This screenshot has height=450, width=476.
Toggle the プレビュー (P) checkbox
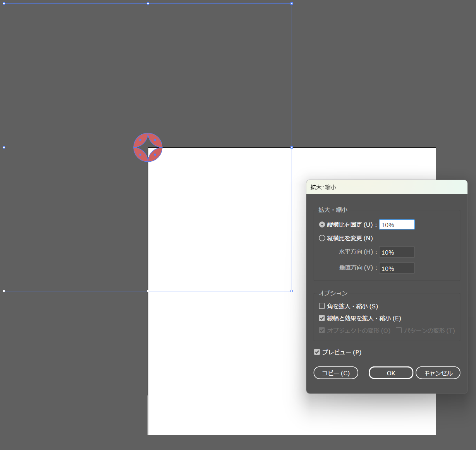pyautogui.click(x=317, y=352)
